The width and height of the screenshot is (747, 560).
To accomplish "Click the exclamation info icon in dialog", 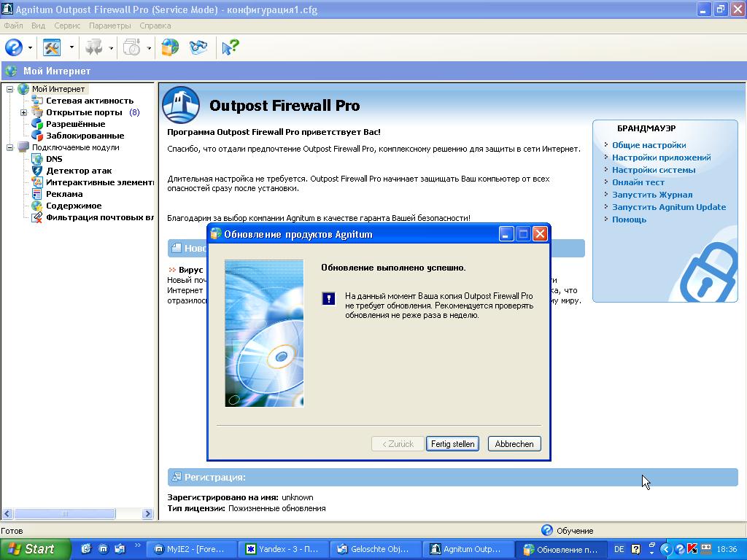I will tap(329, 298).
